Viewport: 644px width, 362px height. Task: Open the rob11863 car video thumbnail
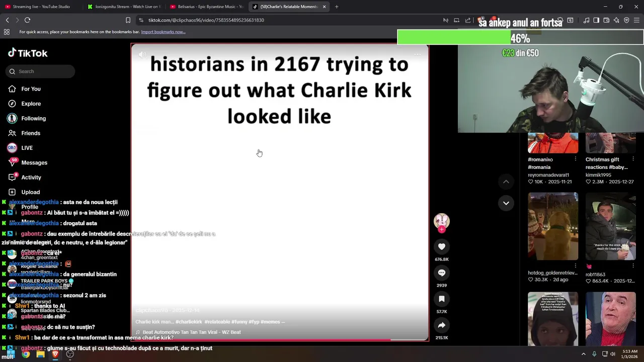point(610,226)
